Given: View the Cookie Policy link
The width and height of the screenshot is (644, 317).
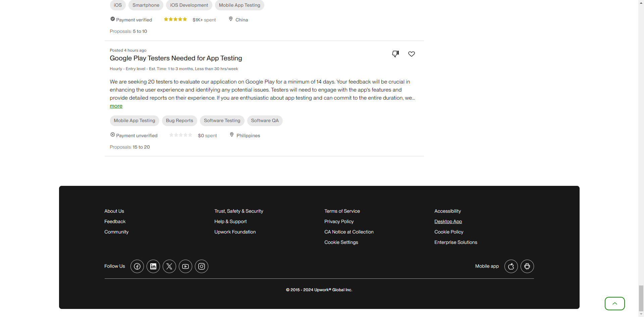Looking at the screenshot, I should coord(449,232).
